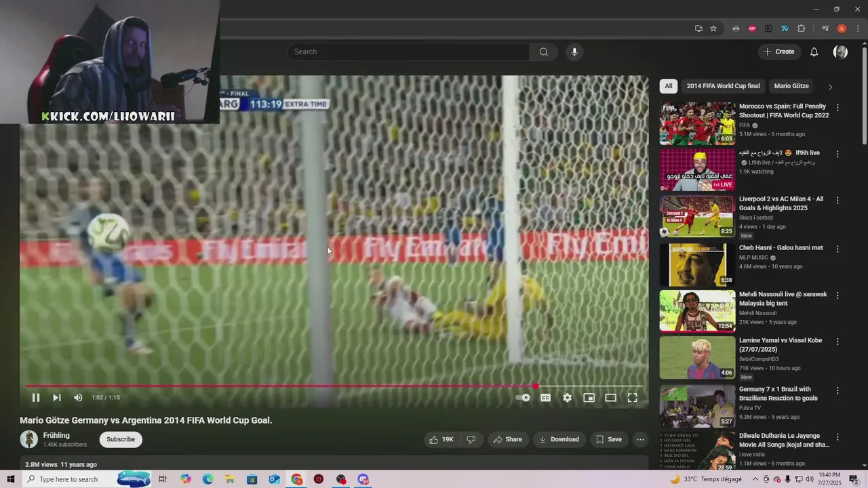Download the video
This screenshot has height=488, width=868.
tap(559, 439)
